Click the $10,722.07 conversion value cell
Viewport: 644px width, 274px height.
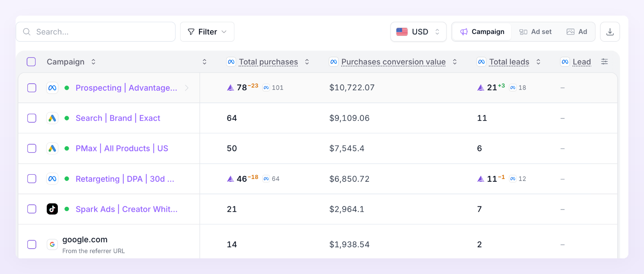click(352, 88)
